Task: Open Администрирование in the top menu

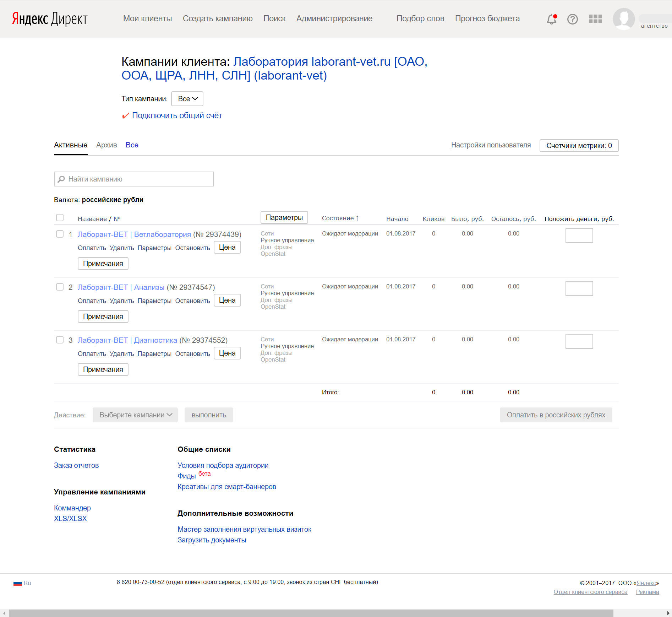Action: coord(334,18)
